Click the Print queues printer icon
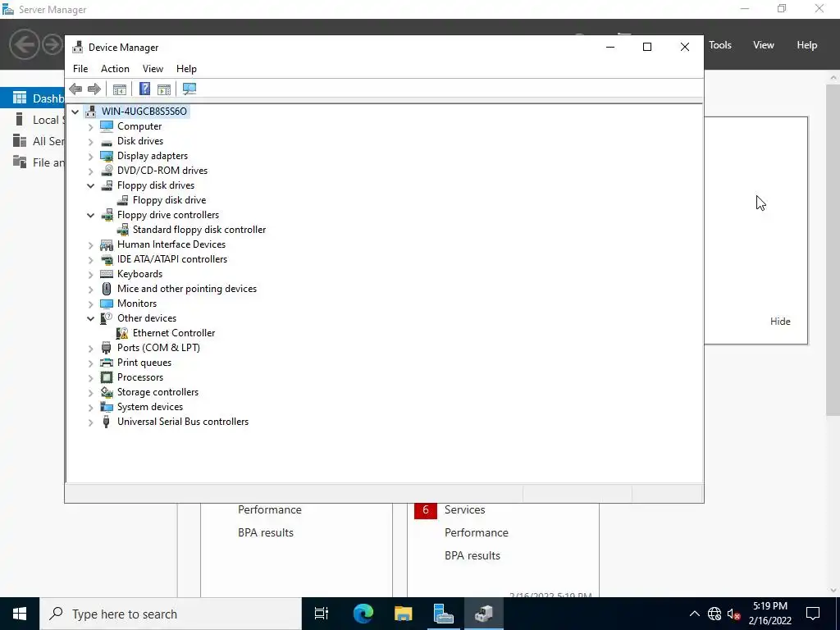 click(x=107, y=363)
